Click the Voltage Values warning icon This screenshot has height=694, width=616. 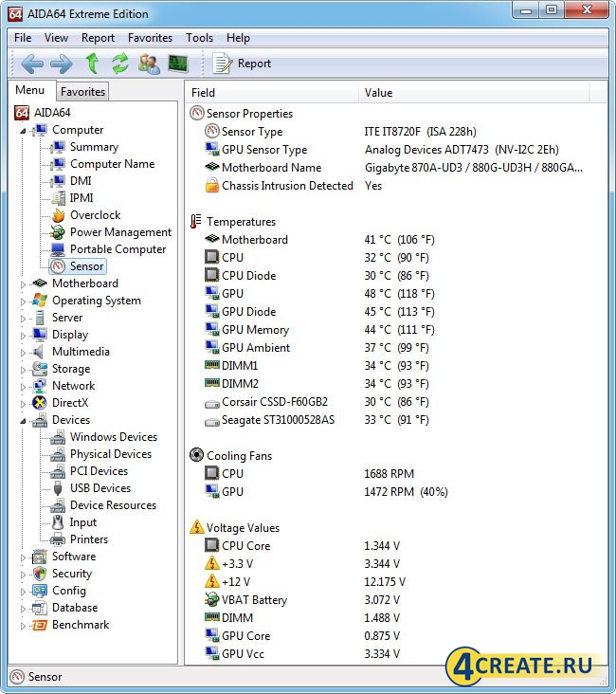(x=196, y=527)
